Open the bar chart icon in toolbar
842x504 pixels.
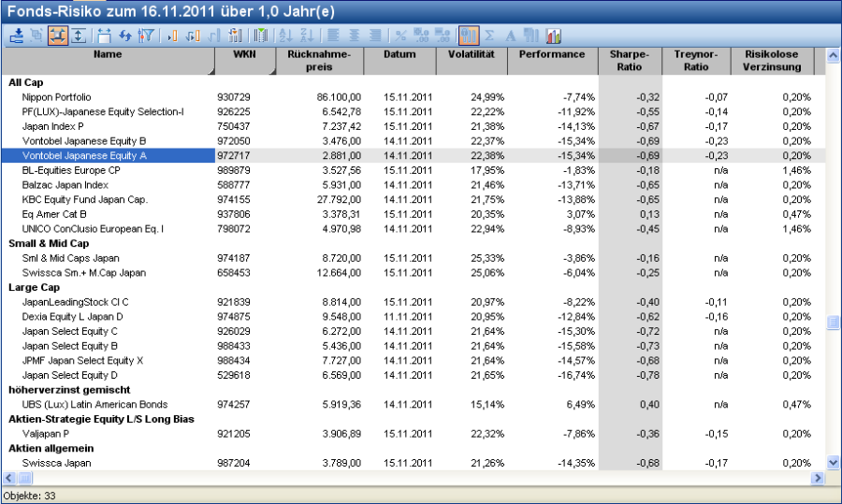[554, 36]
